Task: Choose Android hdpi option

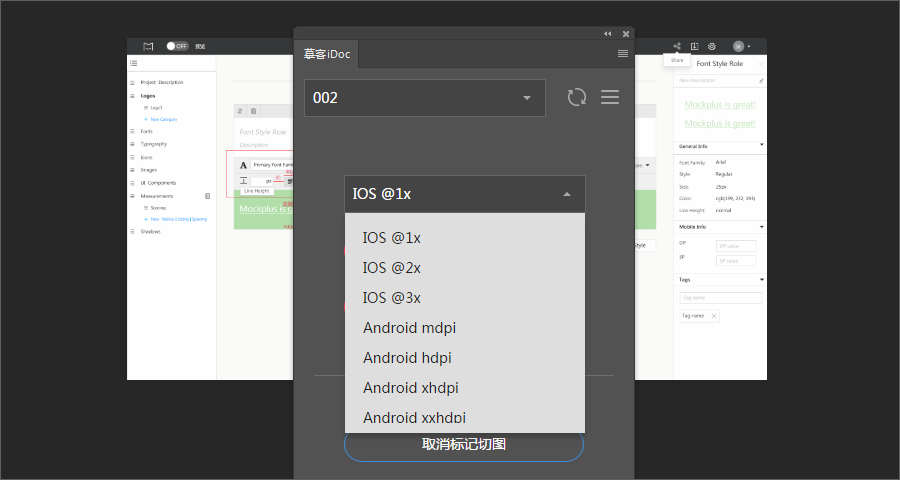Action: coord(407,358)
